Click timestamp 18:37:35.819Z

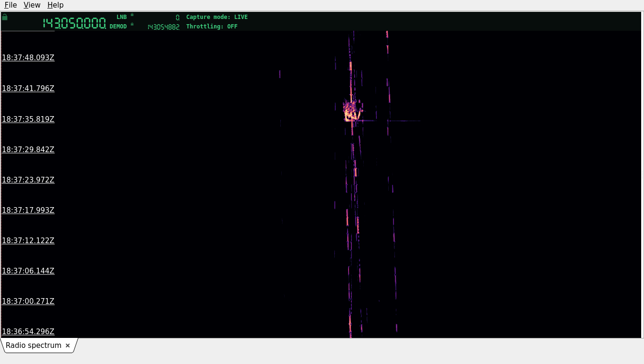tap(28, 119)
